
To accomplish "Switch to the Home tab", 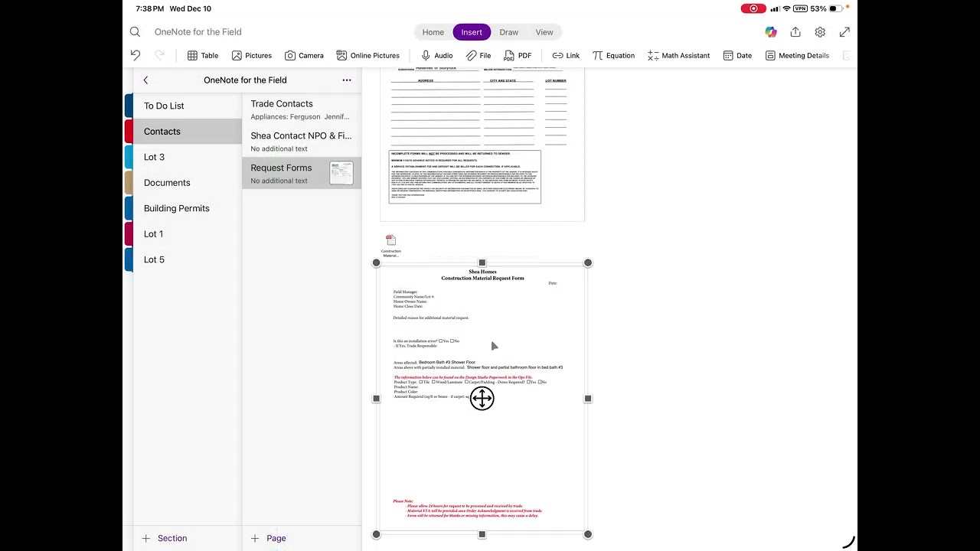I will [433, 32].
